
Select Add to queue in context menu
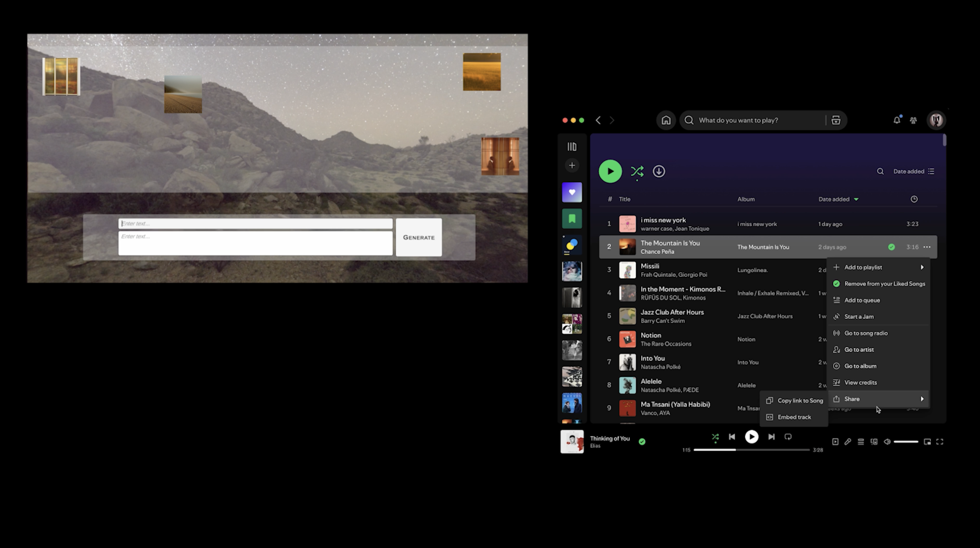[x=879, y=300]
